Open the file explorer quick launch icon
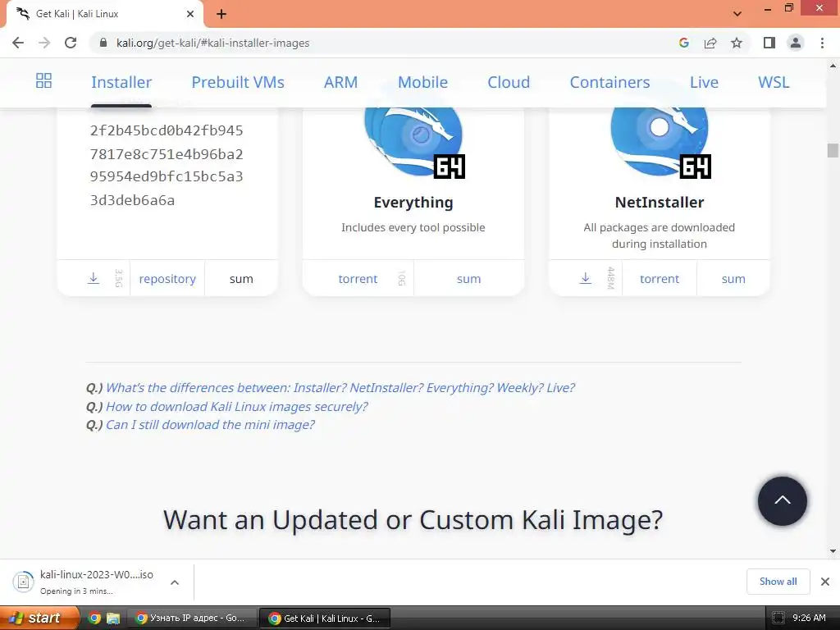Screen dimensions: 840x630 tap(113, 618)
